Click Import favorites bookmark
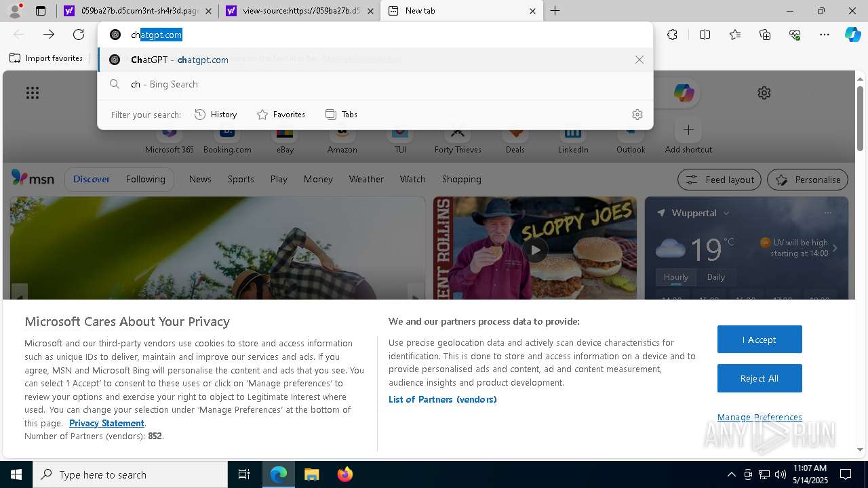Screen dimensions: 868x488 click(46, 58)
